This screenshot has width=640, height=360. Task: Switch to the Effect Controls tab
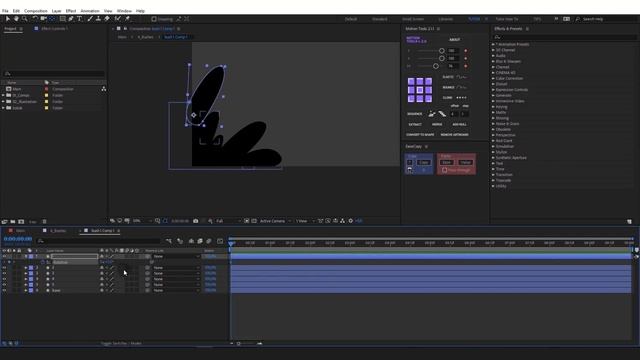coord(54,29)
